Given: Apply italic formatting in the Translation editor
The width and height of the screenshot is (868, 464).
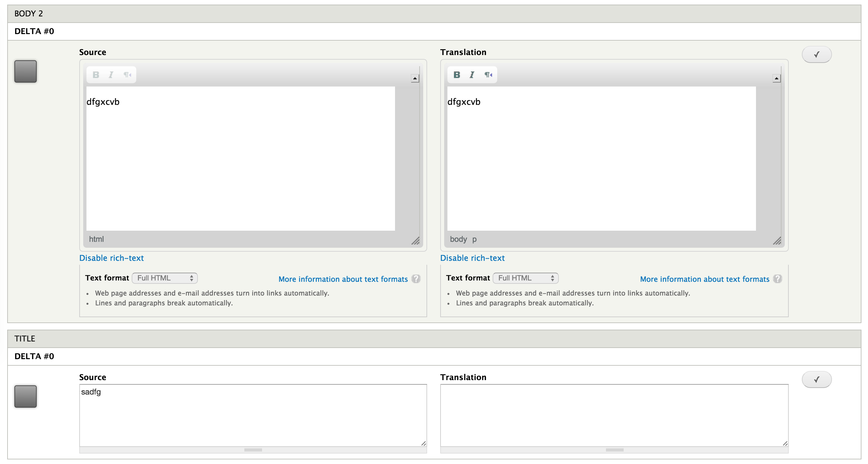Looking at the screenshot, I should pos(472,74).
